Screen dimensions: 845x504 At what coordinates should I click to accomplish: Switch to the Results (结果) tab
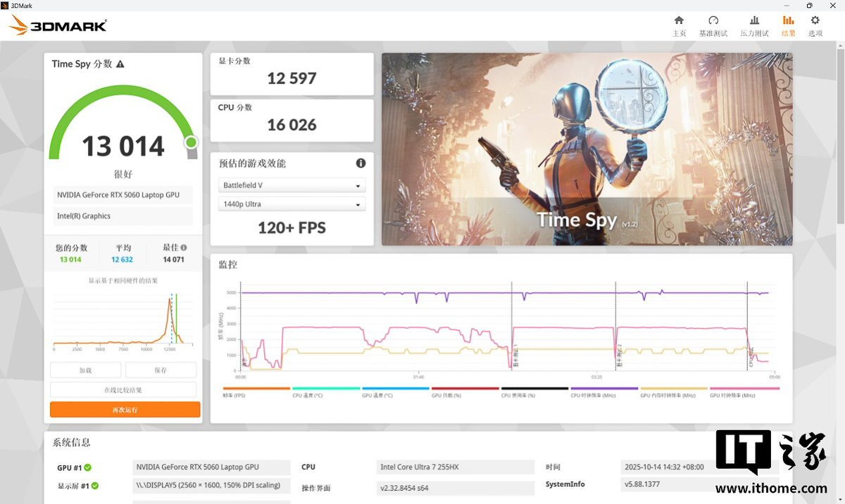788,26
